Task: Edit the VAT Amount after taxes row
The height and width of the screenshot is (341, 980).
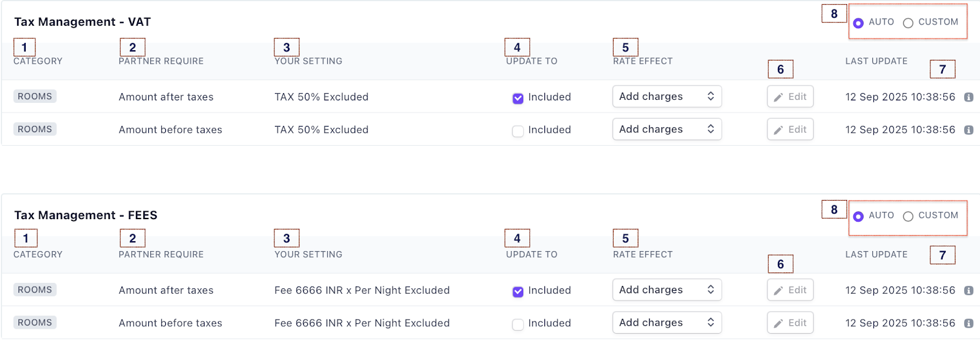Action: click(x=790, y=97)
